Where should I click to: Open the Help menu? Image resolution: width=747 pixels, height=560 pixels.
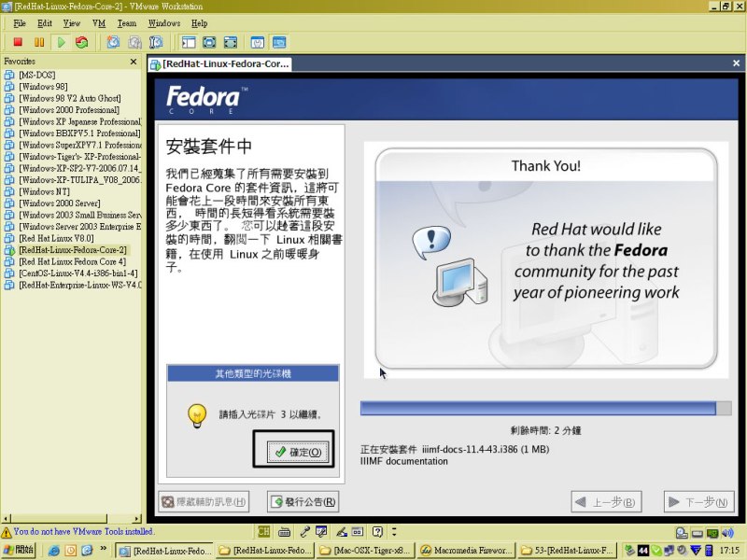pyautogui.click(x=199, y=23)
